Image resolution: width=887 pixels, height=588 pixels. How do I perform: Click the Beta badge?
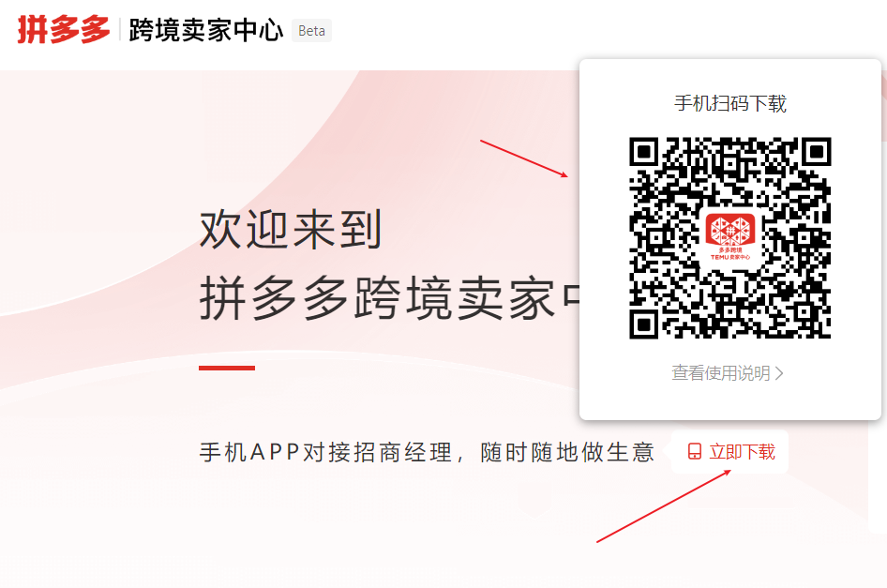click(311, 31)
